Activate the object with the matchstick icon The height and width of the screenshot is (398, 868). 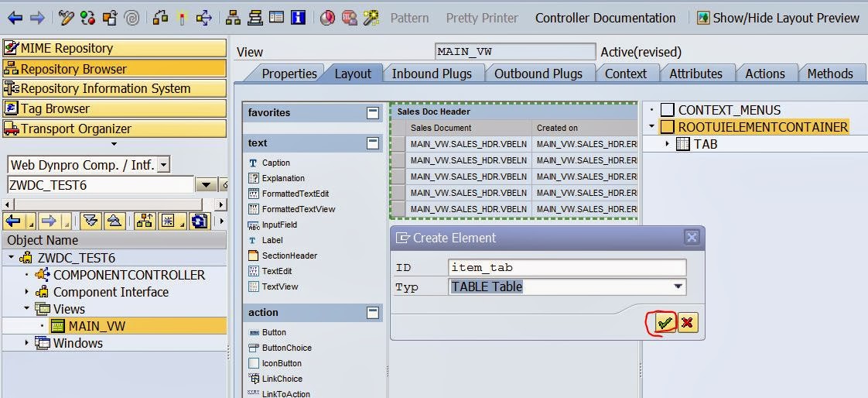tap(182, 19)
